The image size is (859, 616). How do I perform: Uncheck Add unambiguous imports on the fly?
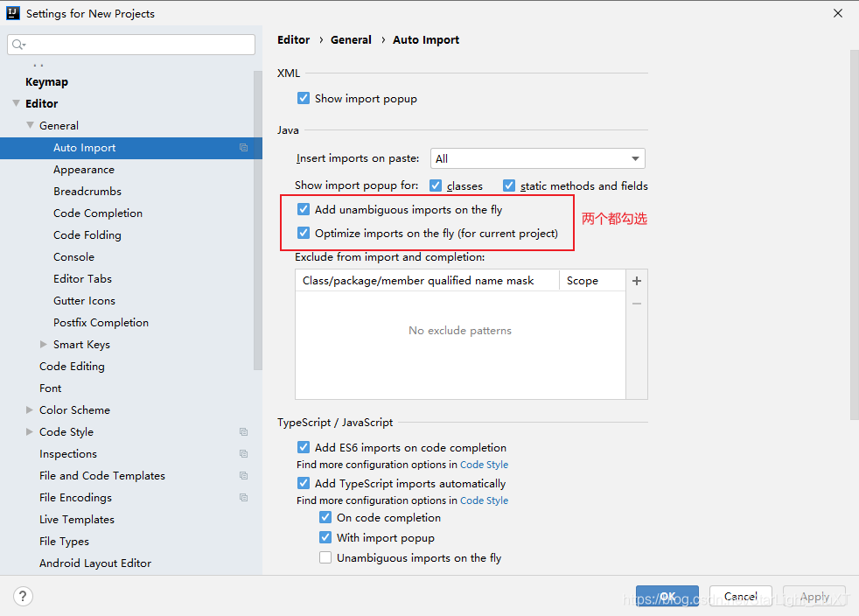(x=304, y=209)
